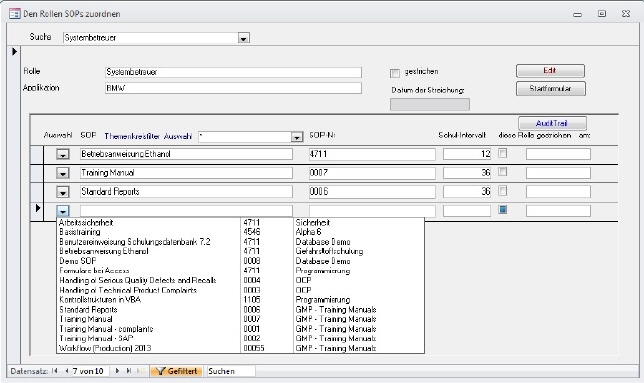This screenshot has height=383, width=644.
Task: Choose Training Manual - compliante entry
Action: click(240, 329)
